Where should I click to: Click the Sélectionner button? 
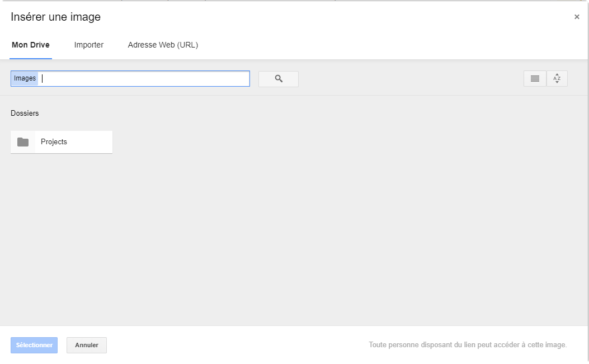pyautogui.click(x=34, y=345)
